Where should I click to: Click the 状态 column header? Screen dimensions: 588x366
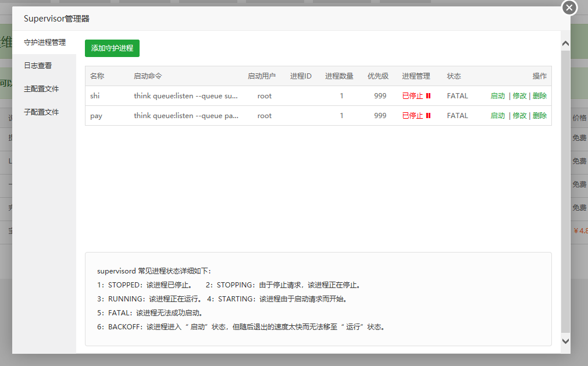coord(454,76)
